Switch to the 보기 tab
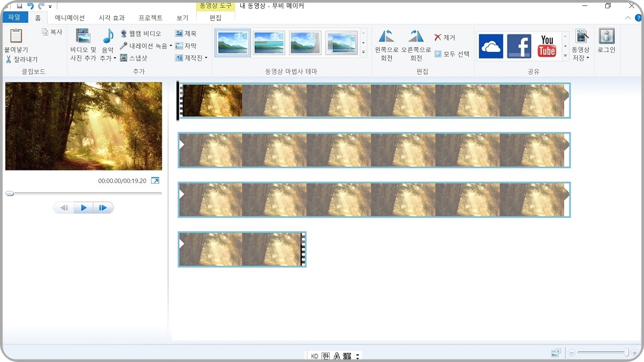This screenshot has height=362, width=644. [182, 18]
